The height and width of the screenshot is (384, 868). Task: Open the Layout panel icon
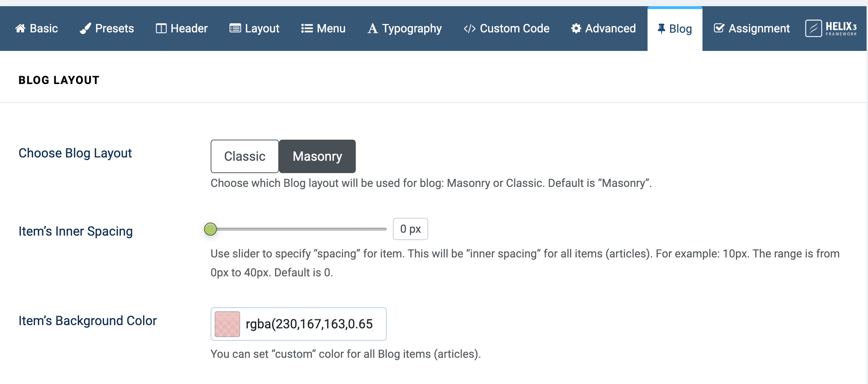coord(235,28)
